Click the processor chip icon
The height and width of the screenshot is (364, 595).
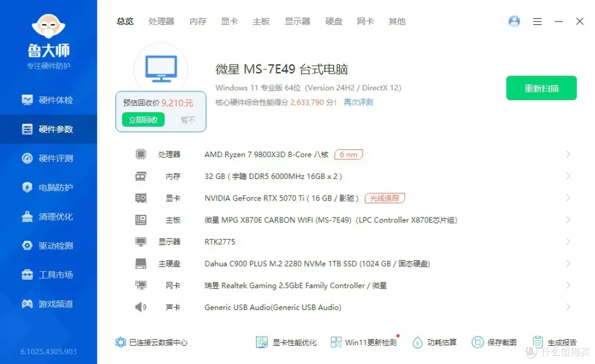click(x=141, y=154)
